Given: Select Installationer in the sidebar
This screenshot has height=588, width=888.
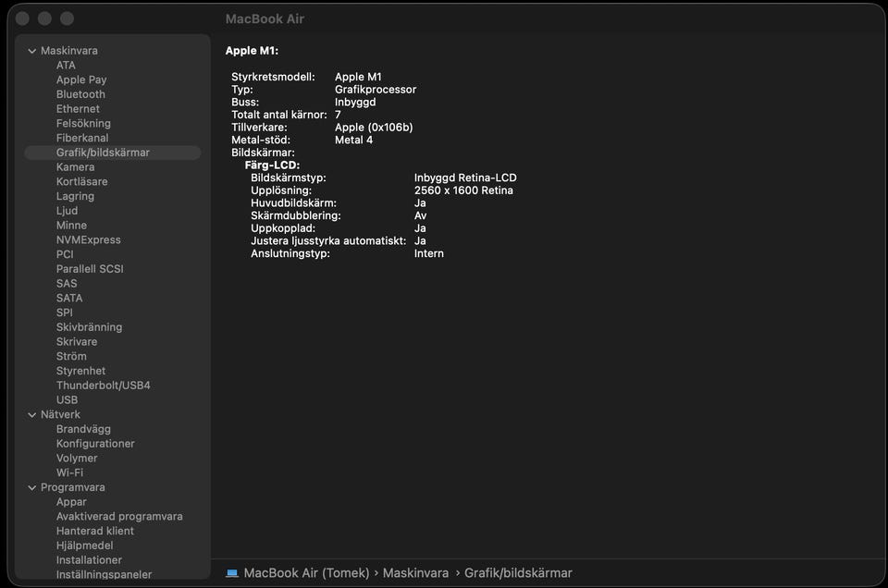Looking at the screenshot, I should point(89,560).
